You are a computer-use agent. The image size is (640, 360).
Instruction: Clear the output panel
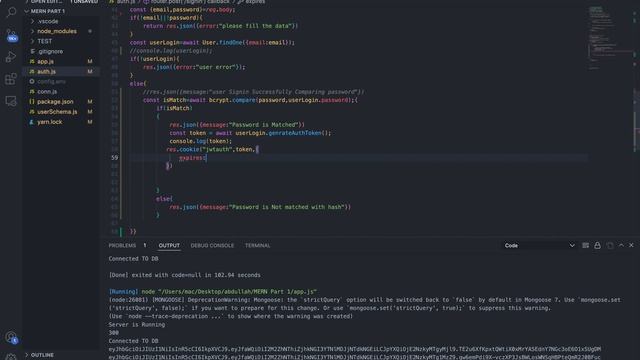(x=585, y=245)
